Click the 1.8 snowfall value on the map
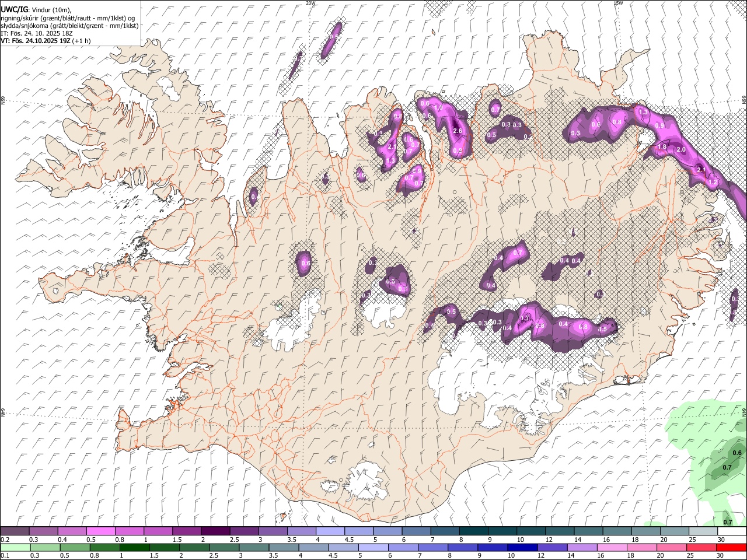The width and height of the screenshot is (747, 560). (x=662, y=147)
